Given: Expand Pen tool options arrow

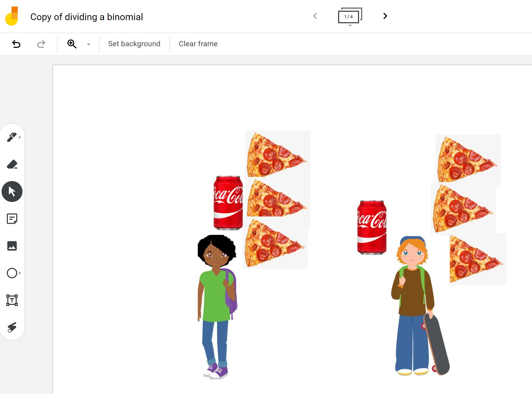Looking at the screenshot, I should pyautogui.click(x=20, y=137).
